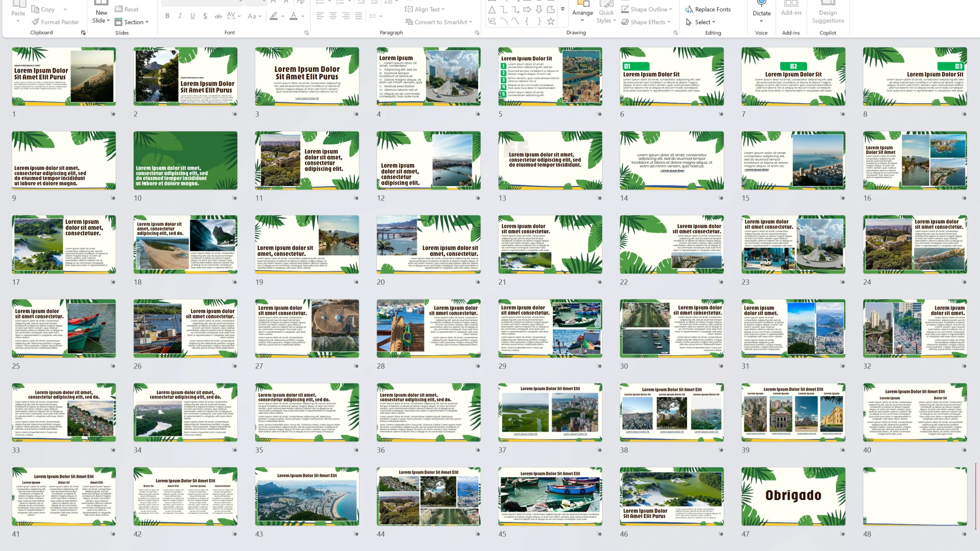Image resolution: width=980 pixels, height=551 pixels.
Task: Select the triangle shape in the gallery
Action: [492, 10]
